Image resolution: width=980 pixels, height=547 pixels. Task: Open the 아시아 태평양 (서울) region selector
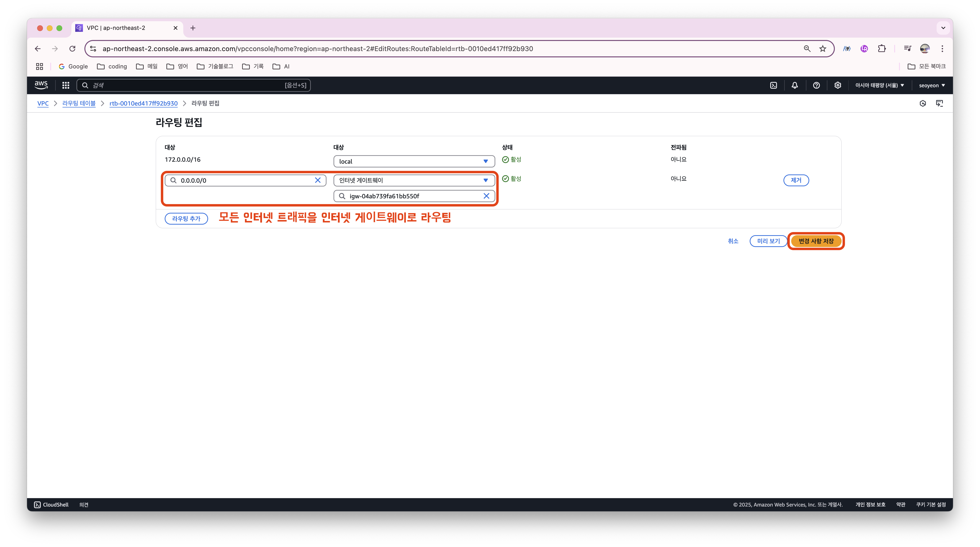click(x=880, y=85)
